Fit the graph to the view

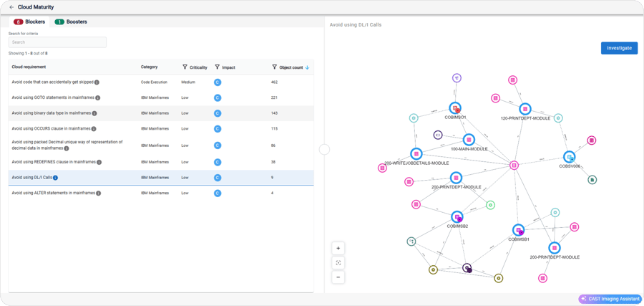click(338, 262)
